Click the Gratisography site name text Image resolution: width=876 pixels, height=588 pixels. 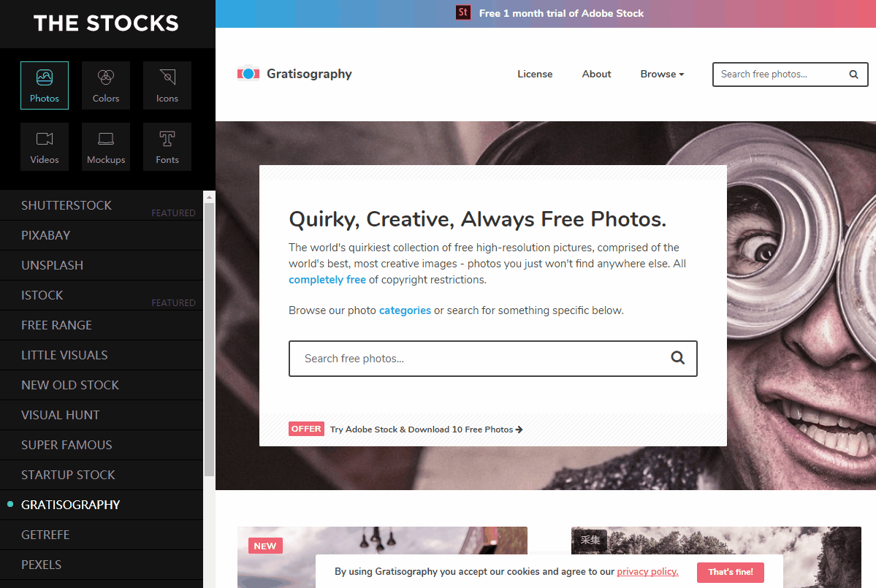[309, 74]
